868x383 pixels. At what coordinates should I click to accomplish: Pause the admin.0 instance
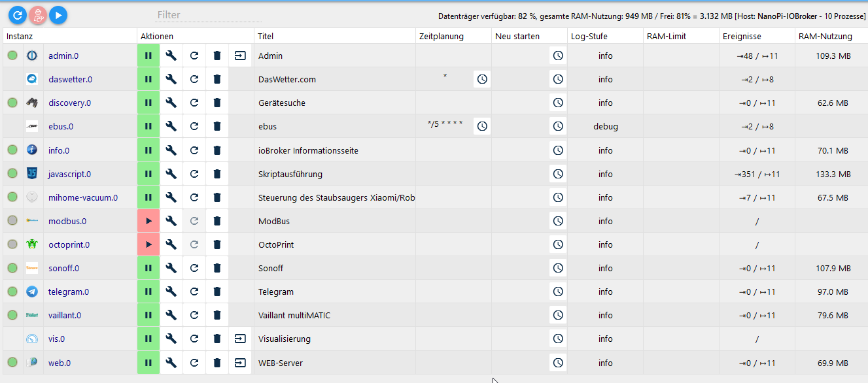click(x=148, y=56)
